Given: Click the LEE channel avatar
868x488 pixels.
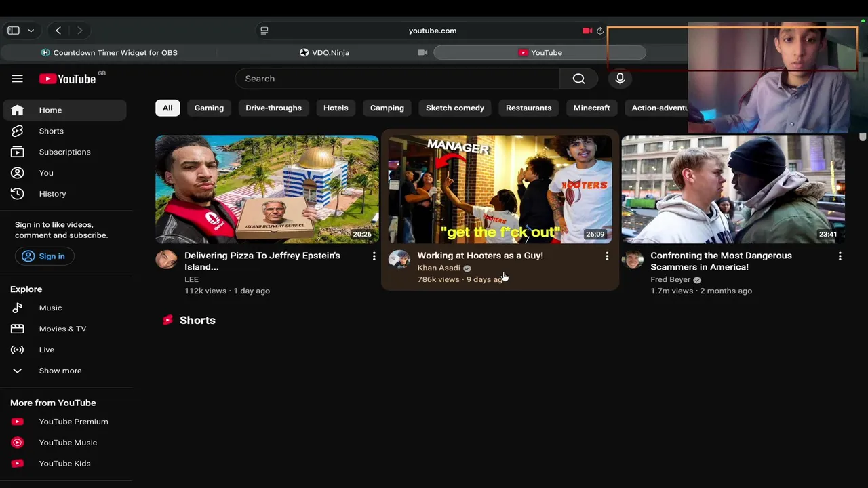Looking at the screenshot, I should 166,260.
